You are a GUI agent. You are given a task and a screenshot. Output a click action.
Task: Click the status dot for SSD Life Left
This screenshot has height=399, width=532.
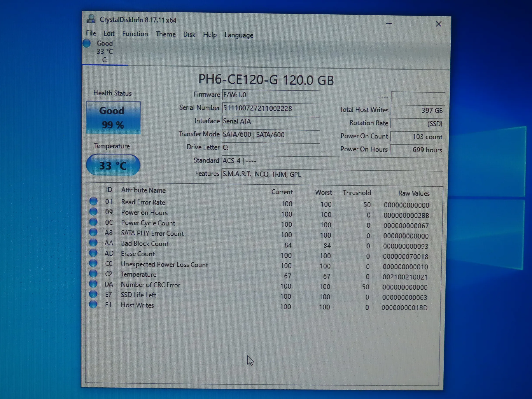click(x=93, y=294)
